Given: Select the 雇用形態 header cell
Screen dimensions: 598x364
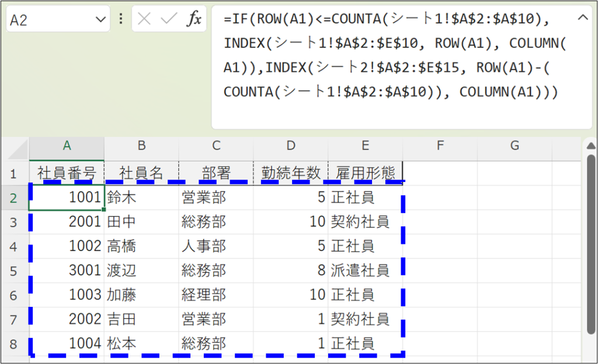Looking at the screenshot, I should (365, 173).
